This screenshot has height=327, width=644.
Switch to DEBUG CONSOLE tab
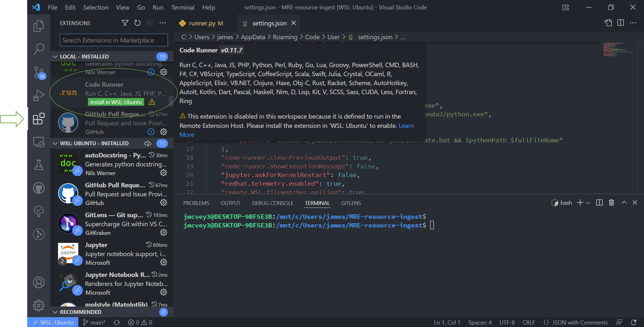coord(273,203)
